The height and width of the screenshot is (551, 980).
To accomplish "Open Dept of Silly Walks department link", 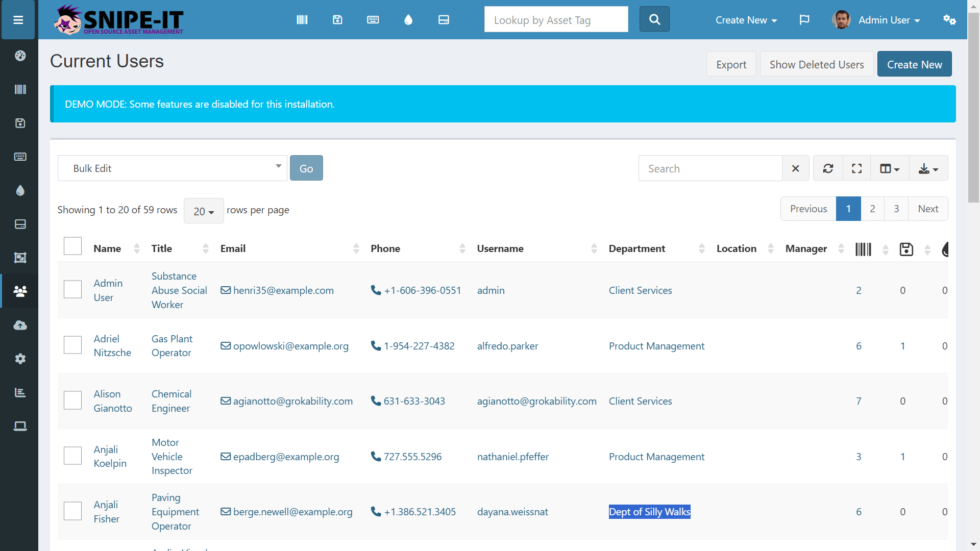I will (x=649, y=512).
